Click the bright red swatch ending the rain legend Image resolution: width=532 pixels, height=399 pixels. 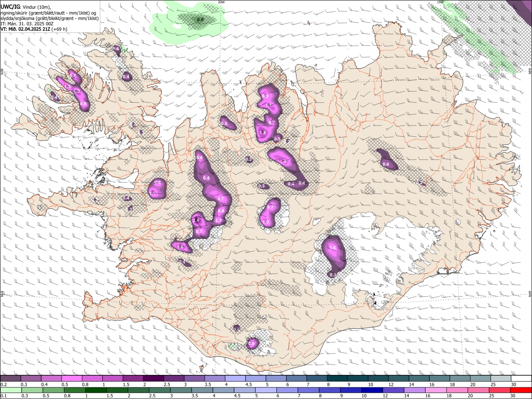click(521, 390)
